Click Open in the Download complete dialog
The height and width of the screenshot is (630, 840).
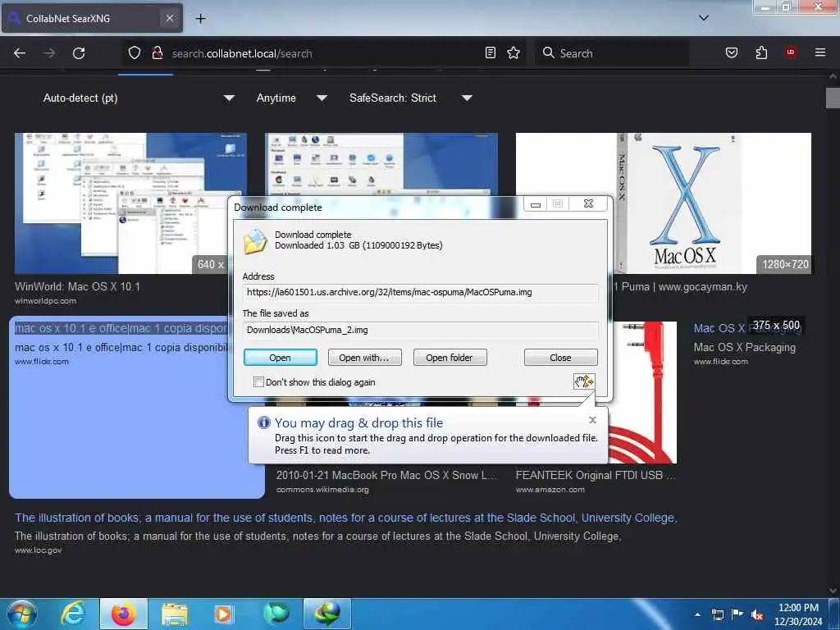click(281, 358)
